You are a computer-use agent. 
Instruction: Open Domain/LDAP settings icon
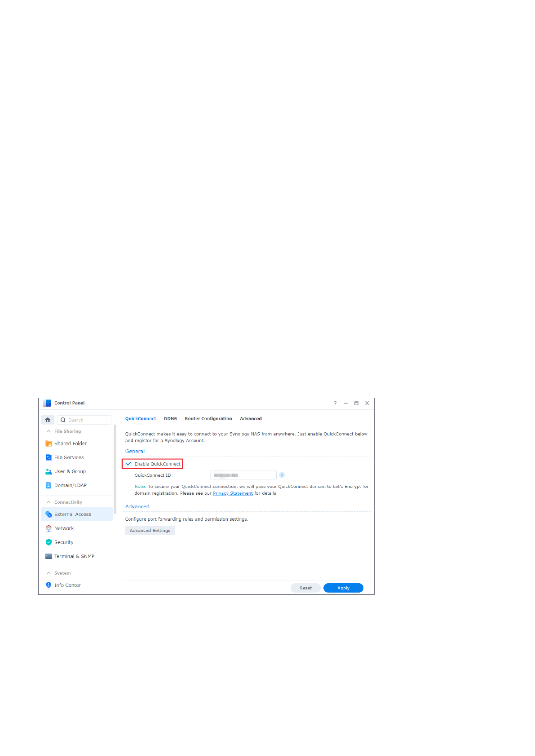click(49, 485)
